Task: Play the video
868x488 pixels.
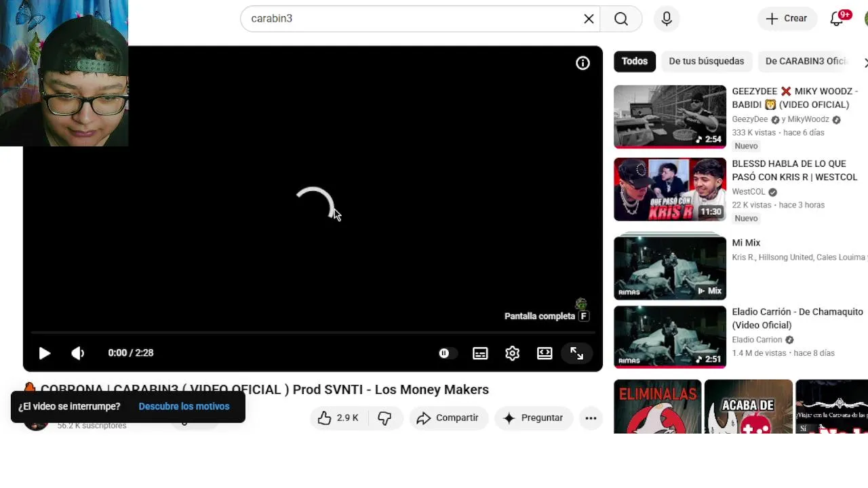Action: (x=44, y=353)
